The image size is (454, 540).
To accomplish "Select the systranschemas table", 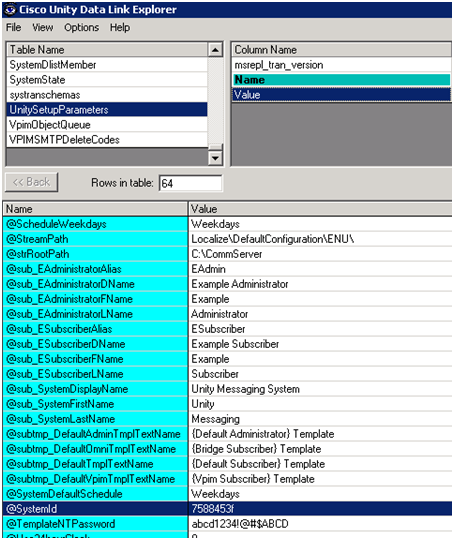I will [x=107, y=95].
